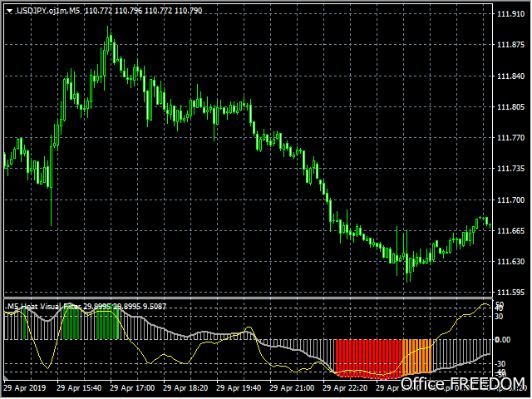
Task: Select the 29 Apr 19:40 time label
Action: point(239,388)
